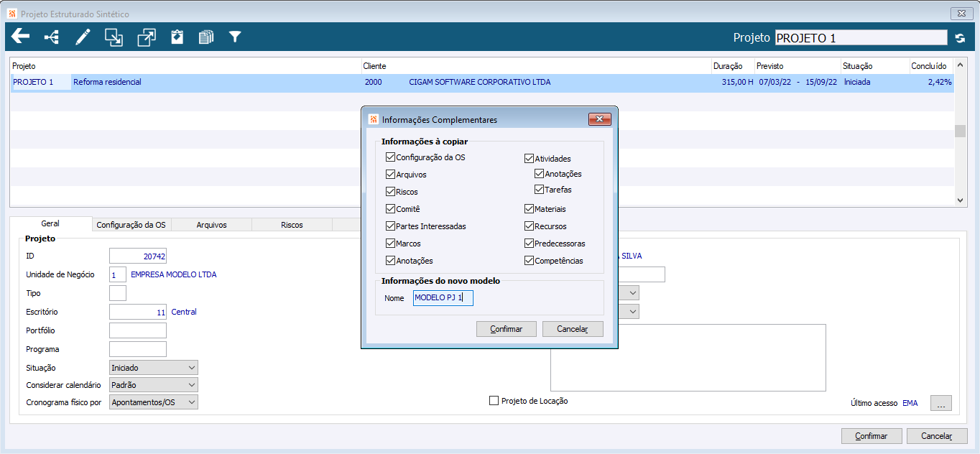Click the Reforma residencial description cell
Viewport: 980px width, 454px height.
tap(107, 82)
